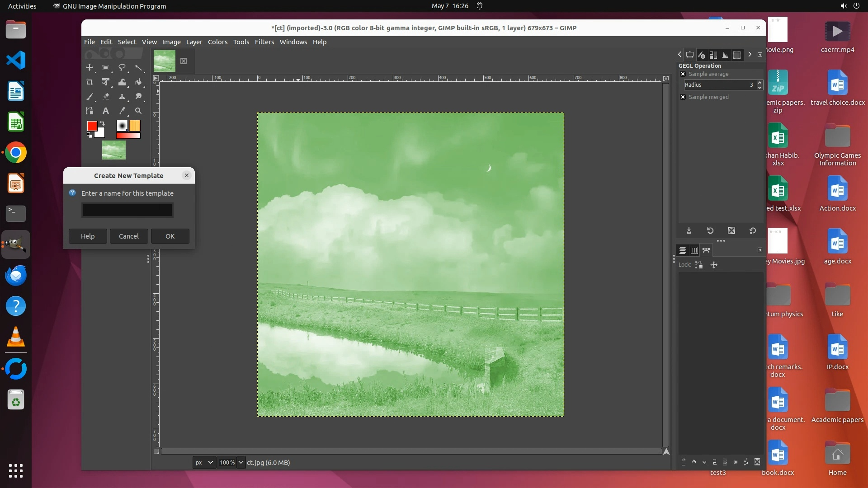868x488 pixels.
Task: Click the red foreground color swatch
Action: point(92,126)
